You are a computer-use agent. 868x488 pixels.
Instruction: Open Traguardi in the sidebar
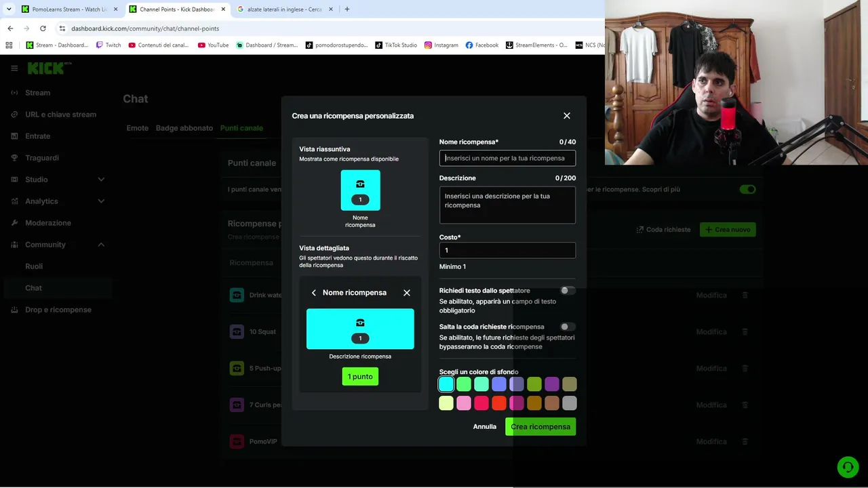pyautogui.click(x=42, y=158)
